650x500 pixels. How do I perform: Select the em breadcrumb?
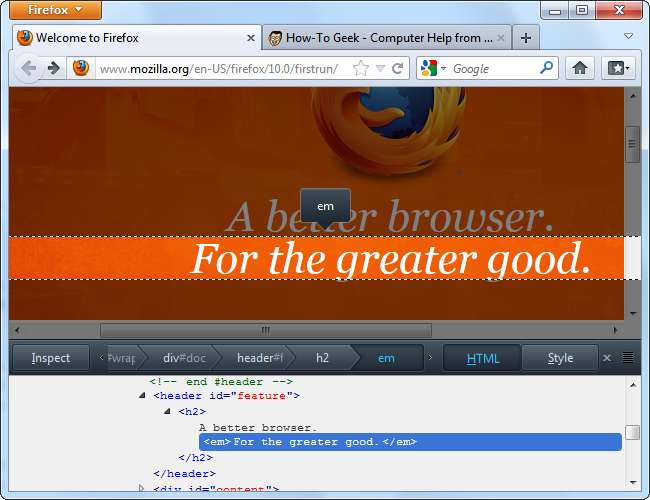coord(386,358)
